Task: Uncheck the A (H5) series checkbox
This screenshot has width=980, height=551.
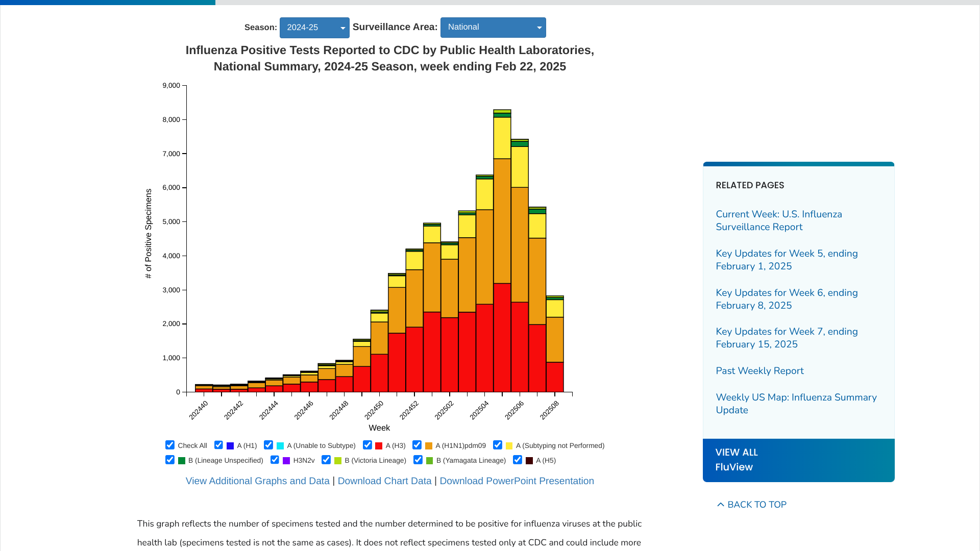Action: tap(518, 460)
